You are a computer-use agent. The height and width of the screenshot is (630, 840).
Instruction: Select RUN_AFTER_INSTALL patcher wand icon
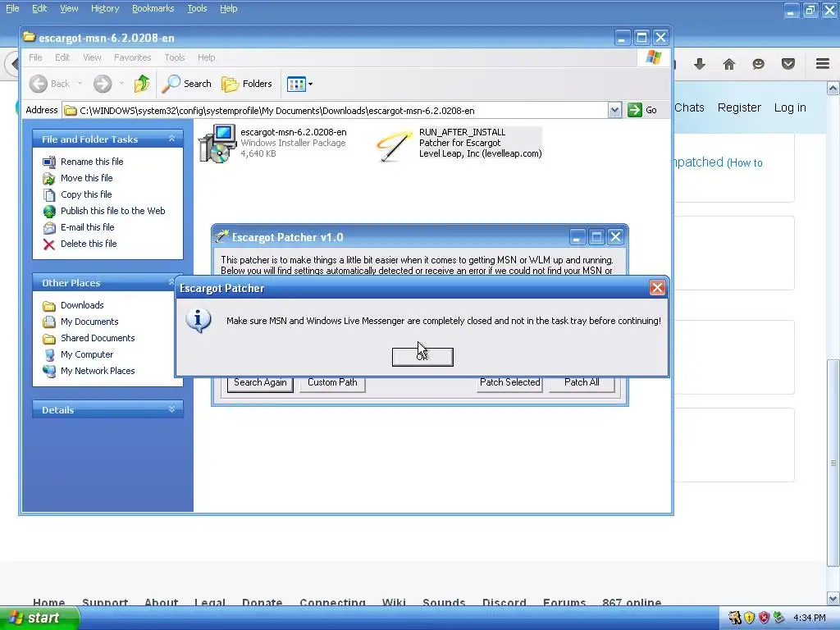click(395, 146)
